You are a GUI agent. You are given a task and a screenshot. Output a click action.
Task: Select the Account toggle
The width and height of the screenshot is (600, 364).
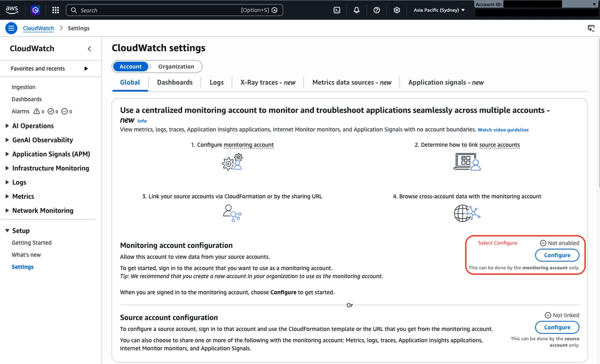tap(130, 66)
